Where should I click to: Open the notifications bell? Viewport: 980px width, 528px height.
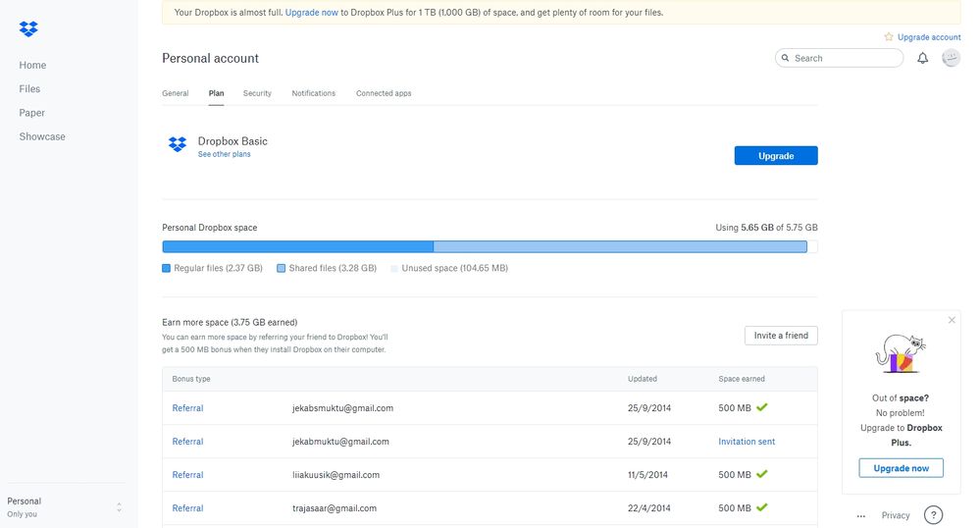pyautogui.click(x=922, y=58)
